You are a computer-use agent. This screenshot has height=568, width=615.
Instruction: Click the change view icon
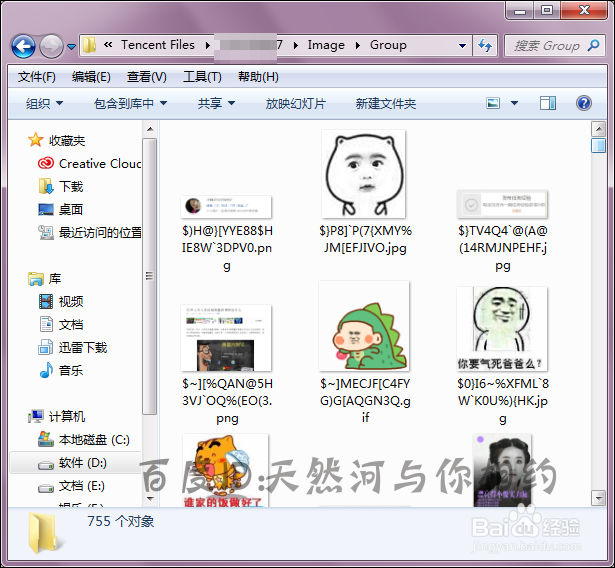493,103
